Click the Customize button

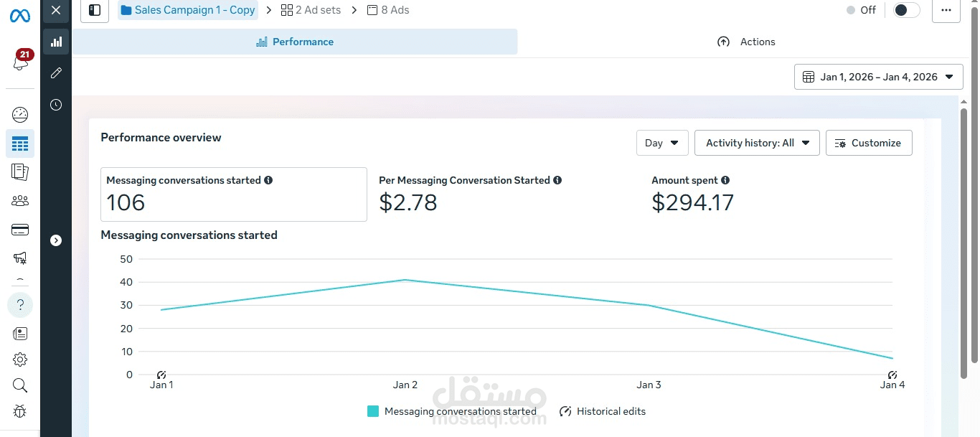point(869,143)
